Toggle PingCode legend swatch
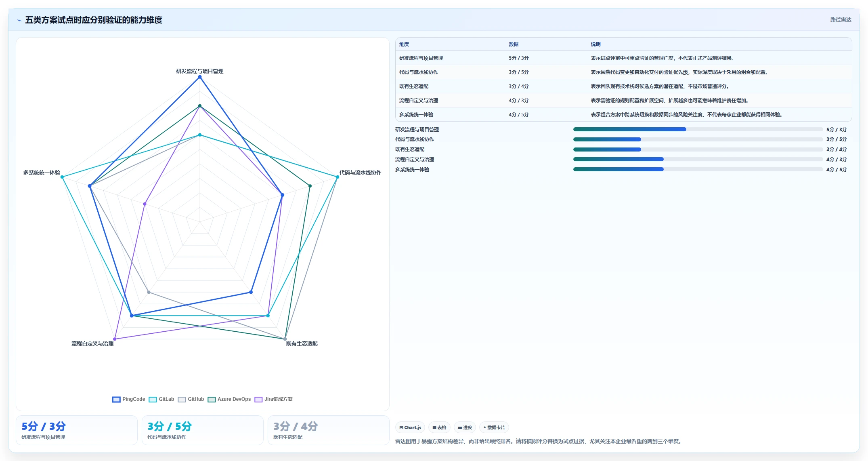The image size is (868, 461). (116, 399)
